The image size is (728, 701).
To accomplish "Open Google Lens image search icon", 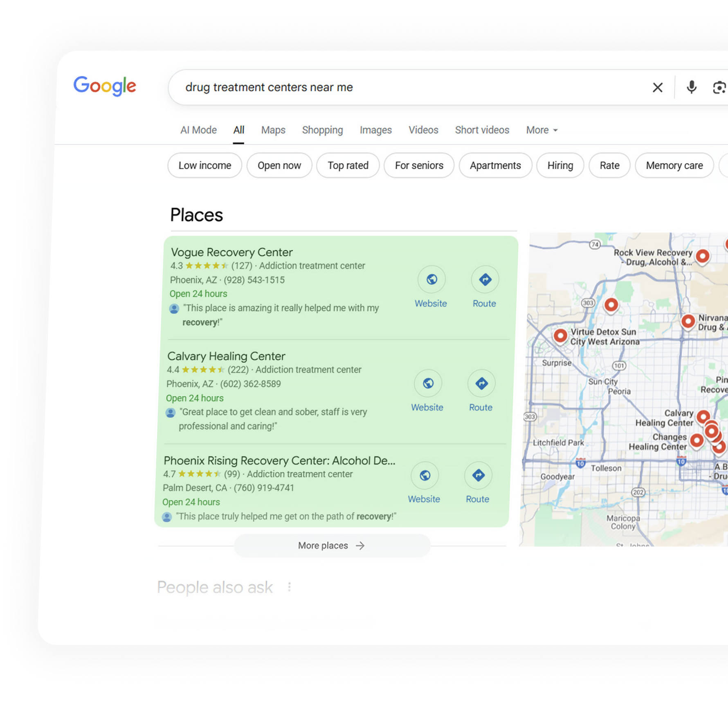I will click(x=719, y=87).
